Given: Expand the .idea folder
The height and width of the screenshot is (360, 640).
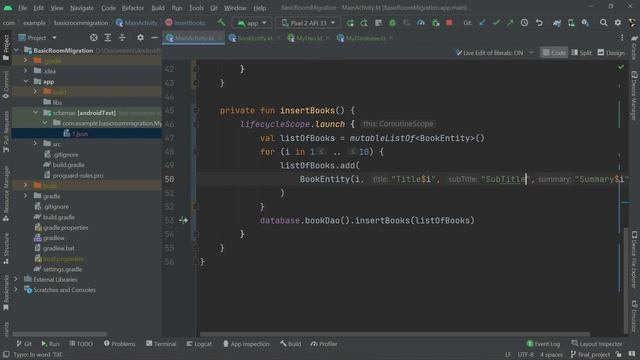Looking at the screenshot, I should (x=26, y=71).
